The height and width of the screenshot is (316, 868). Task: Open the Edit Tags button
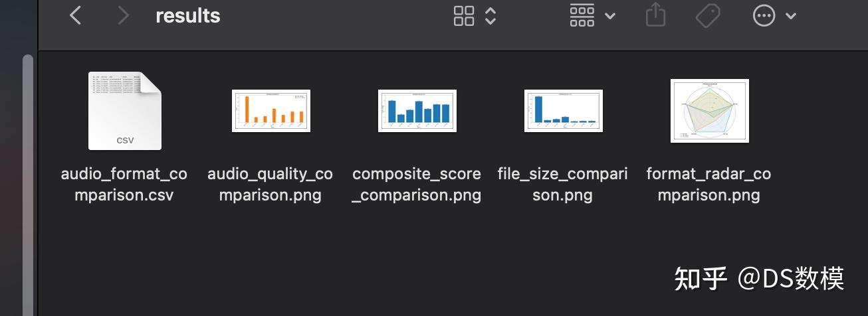[x=708, y=16]
